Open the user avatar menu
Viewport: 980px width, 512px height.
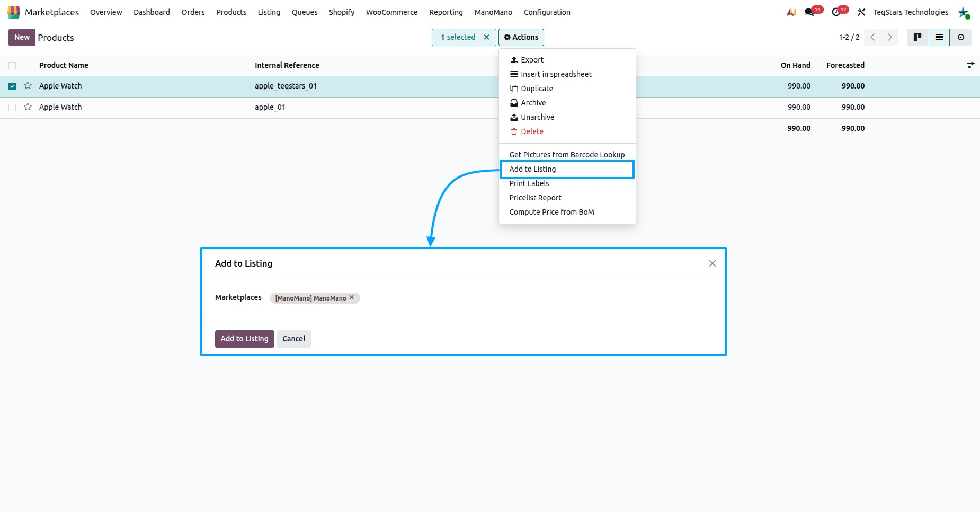(964, 12)
